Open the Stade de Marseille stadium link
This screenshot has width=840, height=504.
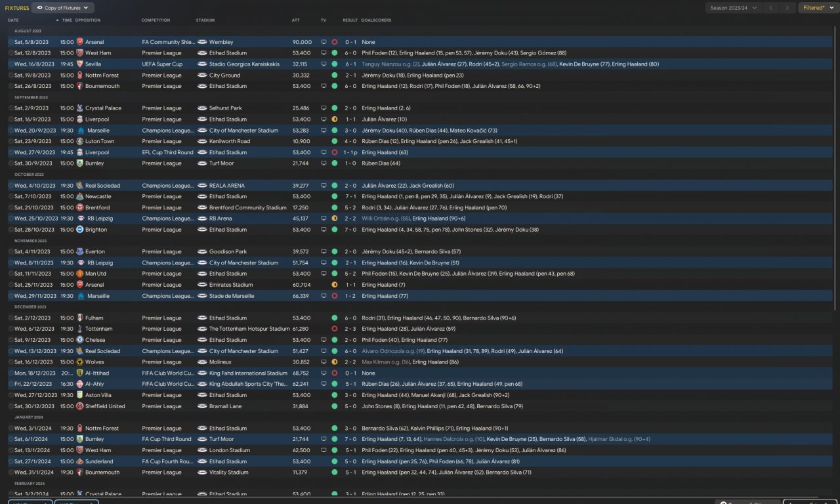[232, 296]
